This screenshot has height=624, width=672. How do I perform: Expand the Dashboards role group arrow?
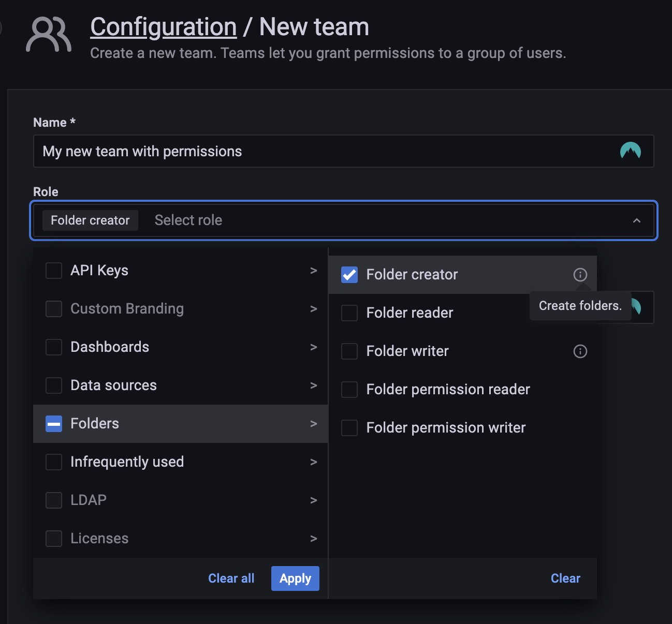[314, 347]
